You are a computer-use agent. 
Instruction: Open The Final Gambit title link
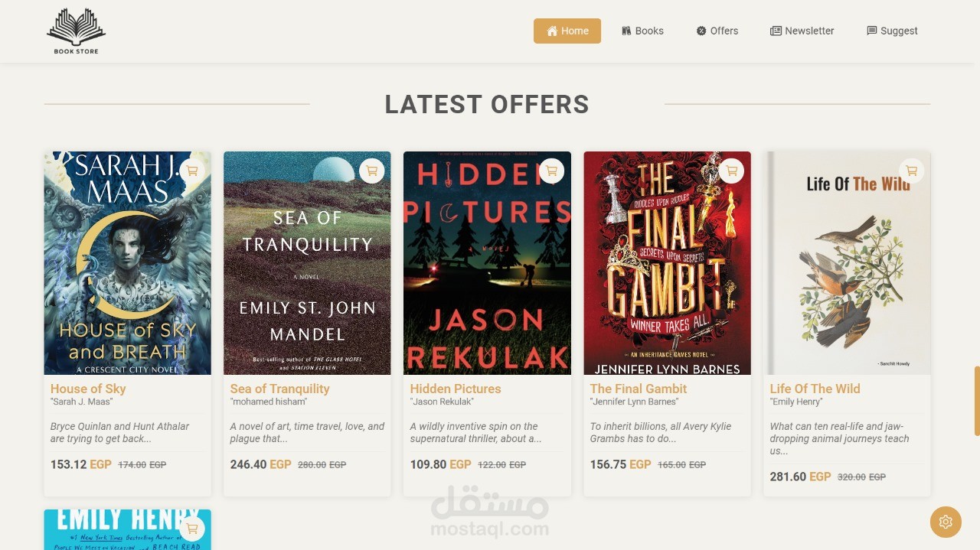pos(639,389)
